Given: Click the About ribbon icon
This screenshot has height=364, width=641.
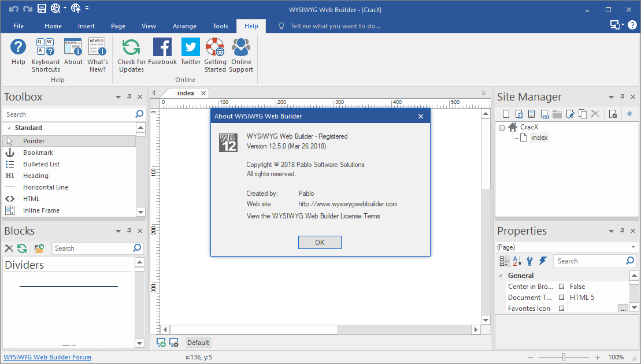Looking at the screenshot, I should [x=73, y=51].
